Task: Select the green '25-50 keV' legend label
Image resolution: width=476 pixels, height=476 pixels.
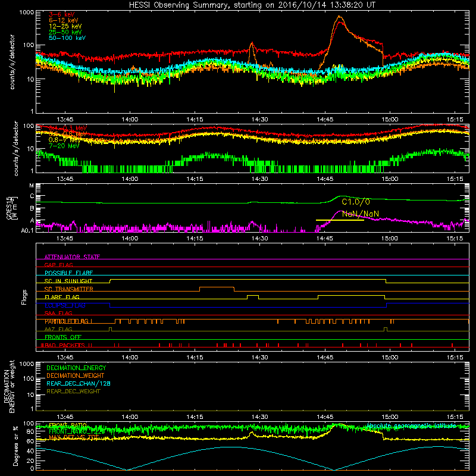Action: (65, 32)
